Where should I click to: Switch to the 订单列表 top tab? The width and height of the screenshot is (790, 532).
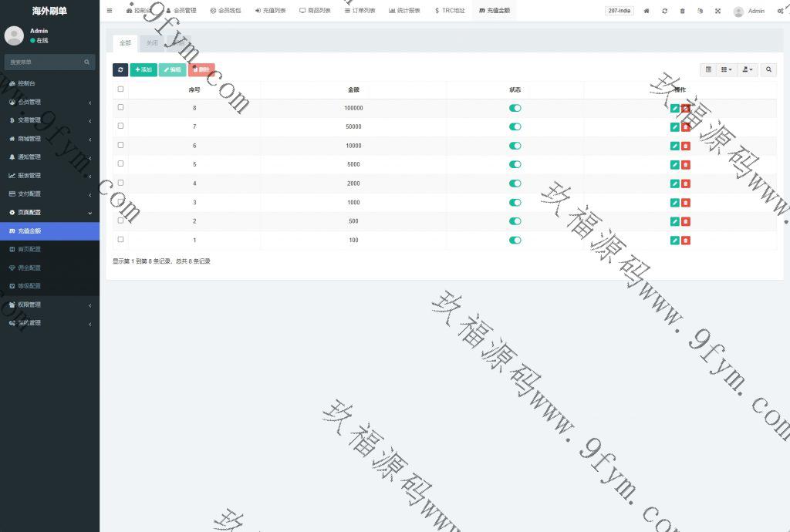(360, 11)
